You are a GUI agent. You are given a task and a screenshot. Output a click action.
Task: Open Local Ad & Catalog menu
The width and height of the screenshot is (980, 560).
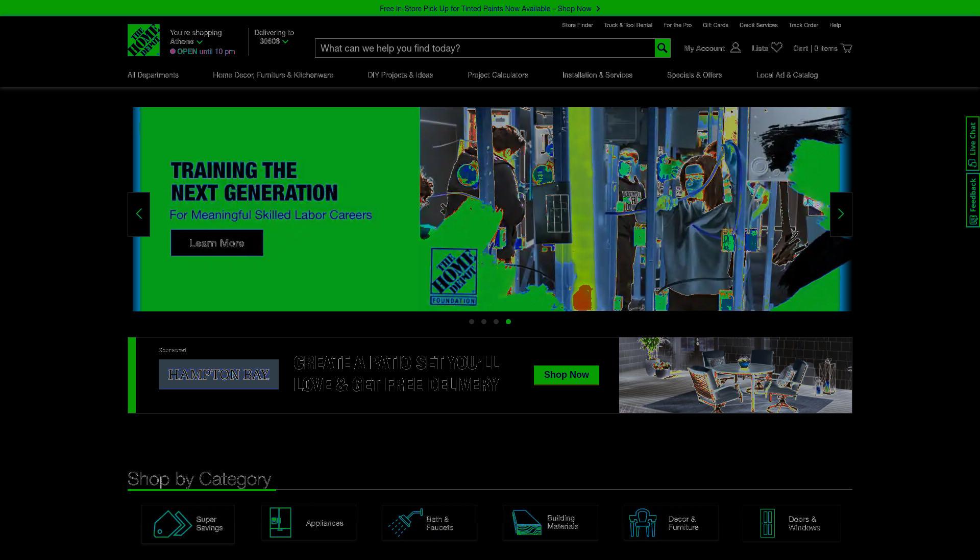click(787, 75)
